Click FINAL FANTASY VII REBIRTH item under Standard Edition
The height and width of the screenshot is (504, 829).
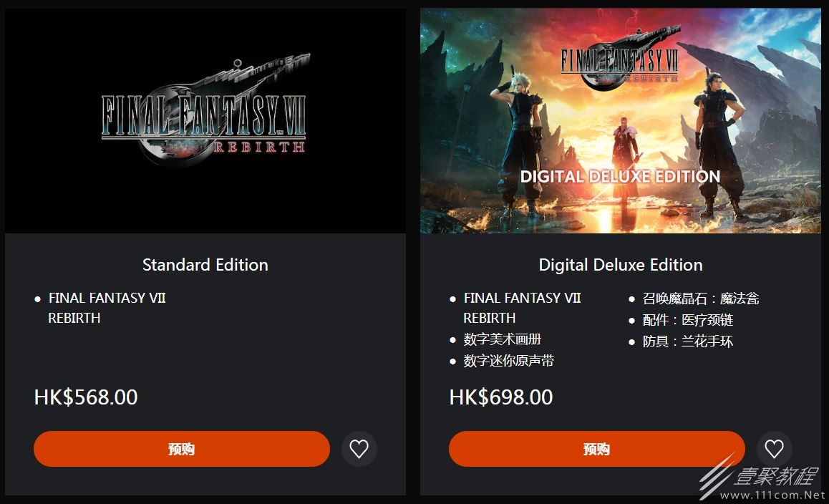point(107,308)
